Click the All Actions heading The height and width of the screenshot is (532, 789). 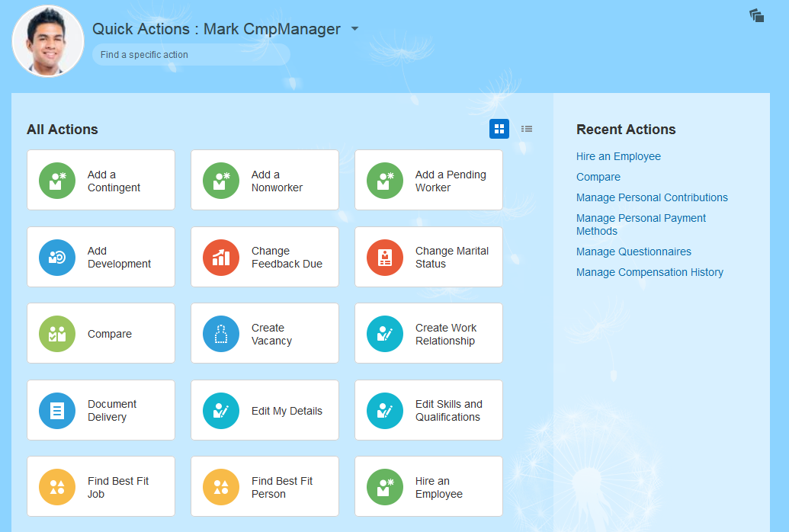pyautogui.click(x=63, y=130)
